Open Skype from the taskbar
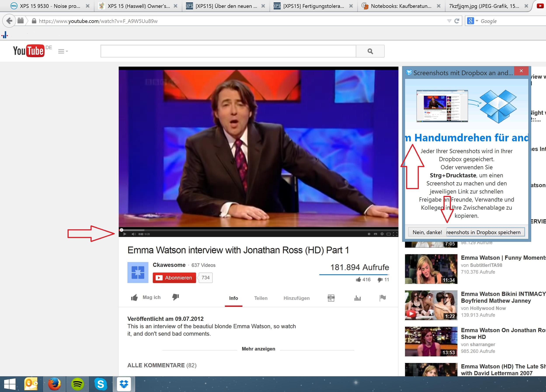Image resolution: width=546 pixels, height=392 pixels. pos(101,384)
